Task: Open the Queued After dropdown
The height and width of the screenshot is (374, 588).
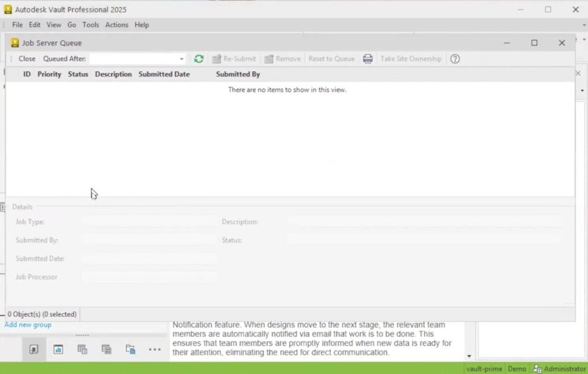Action: click(181, 59)
